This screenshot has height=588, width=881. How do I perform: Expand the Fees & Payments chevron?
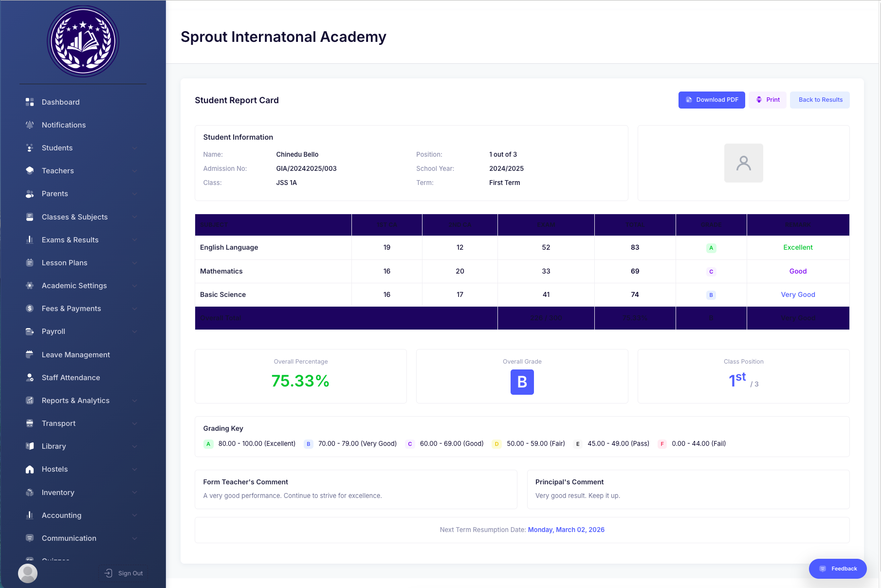click(134, 309)
